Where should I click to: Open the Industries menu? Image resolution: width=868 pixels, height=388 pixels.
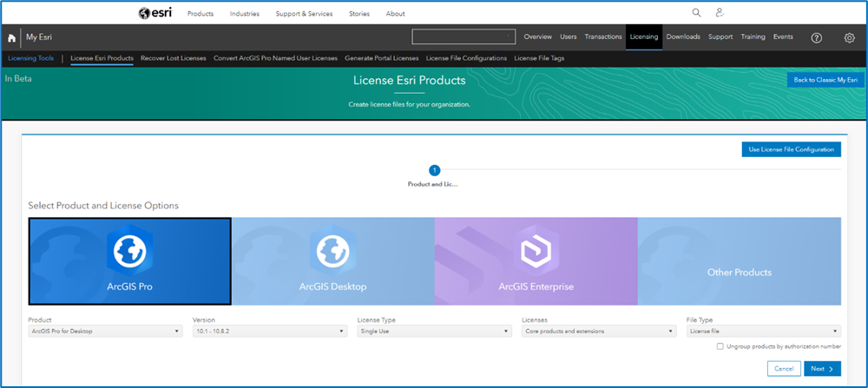tap(245, 14)
